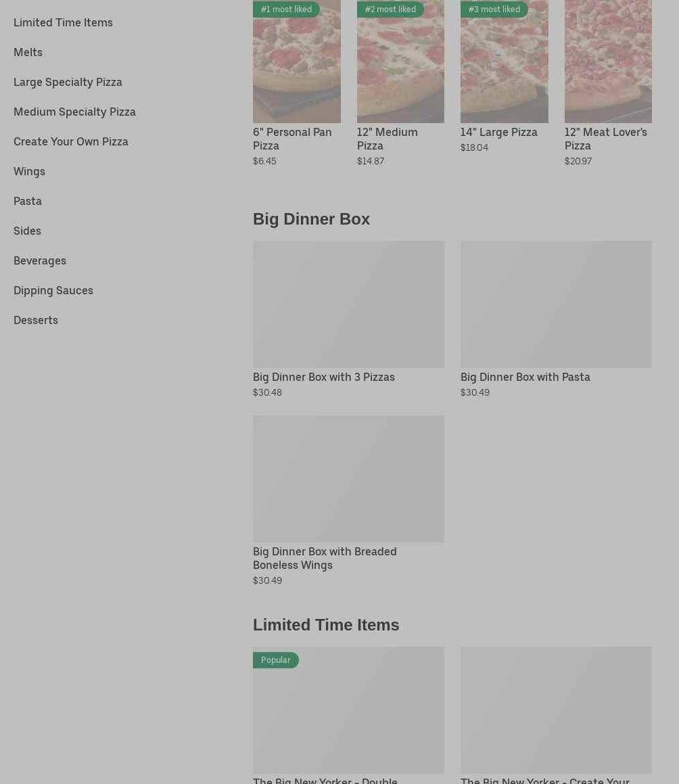Open Limited Time Items category in sidebar

(63, 22)
